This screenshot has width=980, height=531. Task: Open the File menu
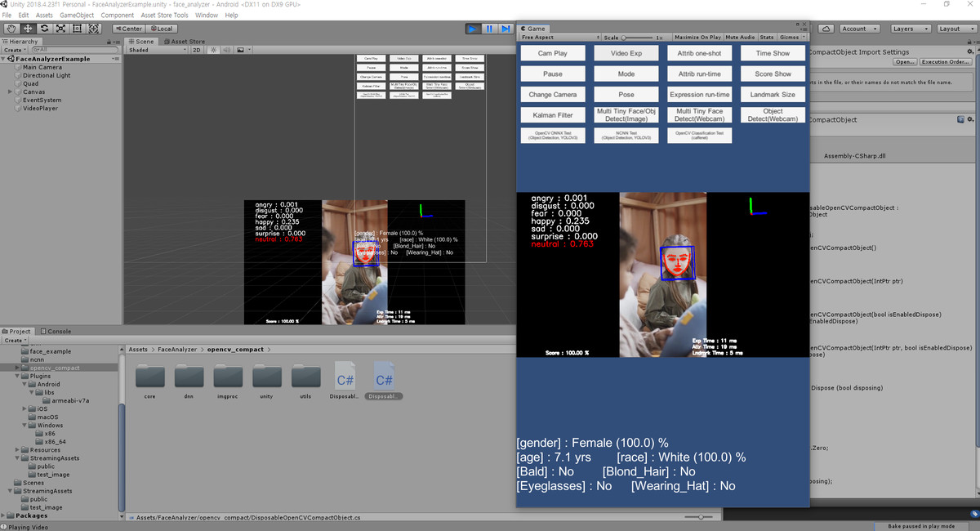(7, 16)
